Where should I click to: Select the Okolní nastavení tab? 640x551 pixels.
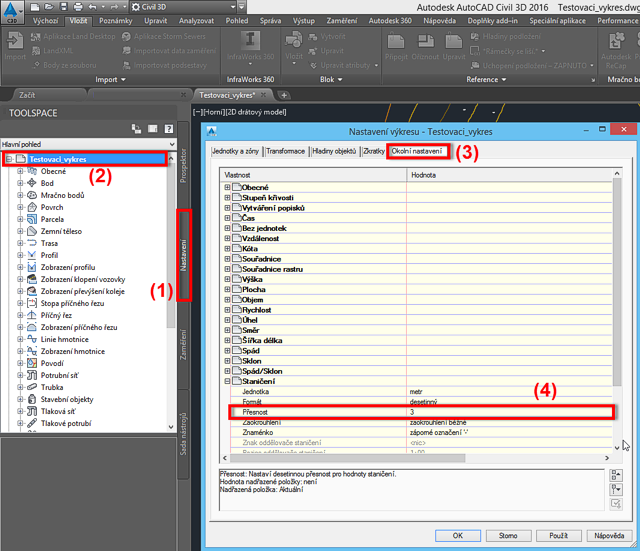point(417,151)
